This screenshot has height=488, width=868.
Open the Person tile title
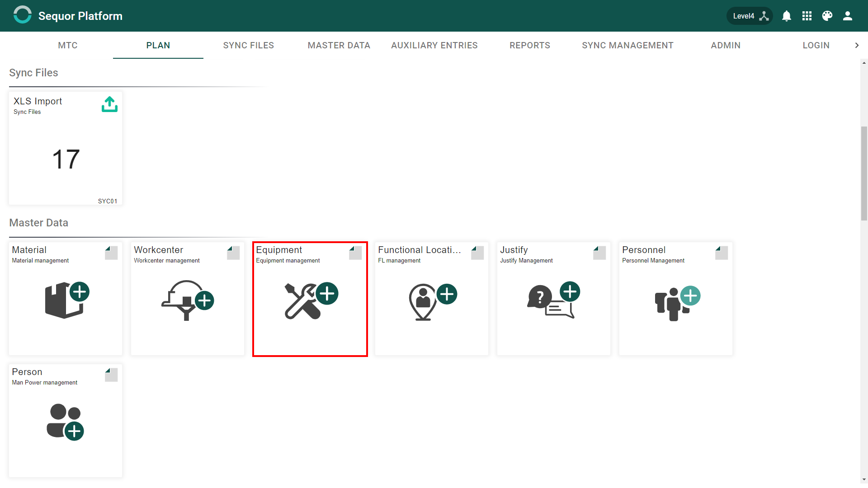[27, 372]
